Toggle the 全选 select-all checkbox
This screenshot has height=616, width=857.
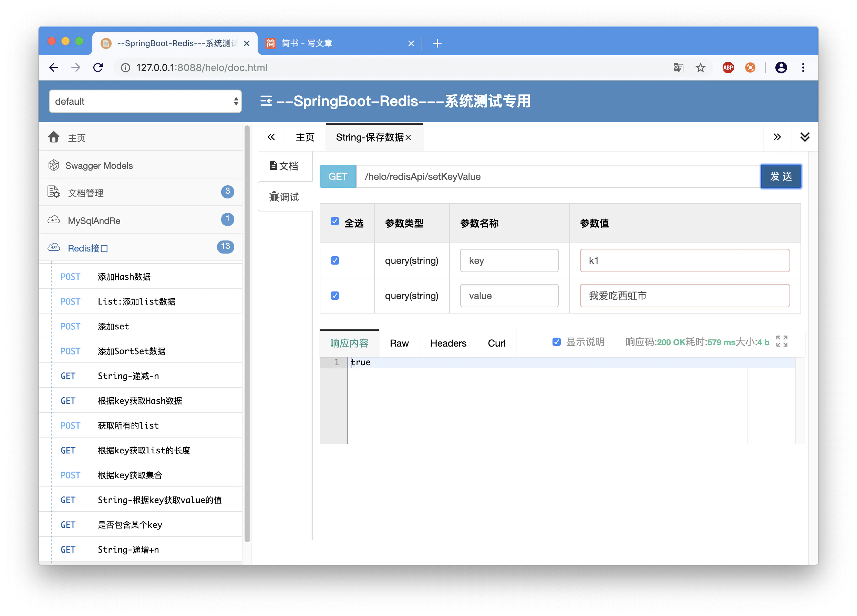(335, 222)
